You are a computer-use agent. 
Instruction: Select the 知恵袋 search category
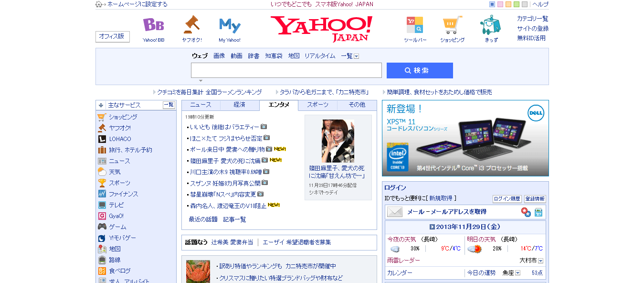[274, 56]
